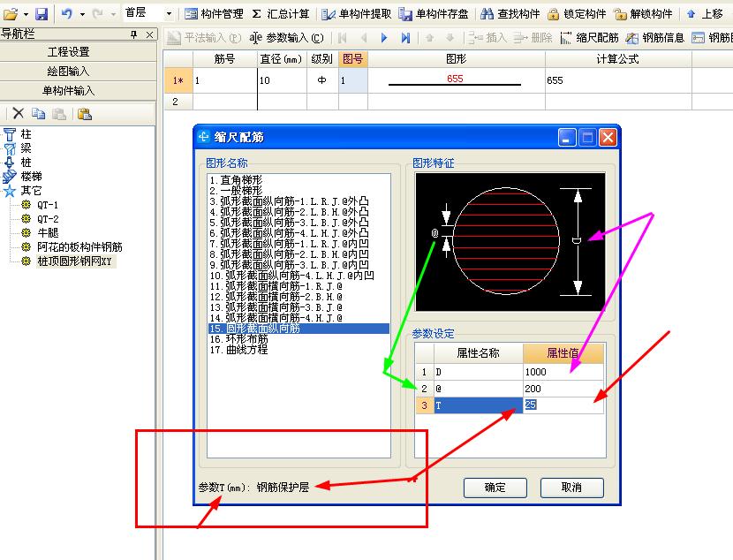Click 插入 insert row button
Screen dimensions: 733x560
point(487,38)
